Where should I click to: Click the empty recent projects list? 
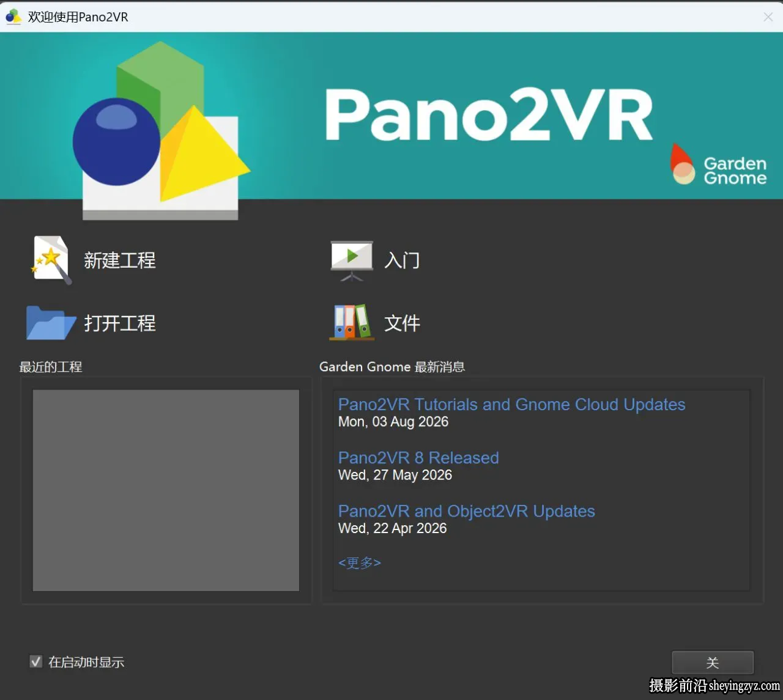[x=166, y=490]
